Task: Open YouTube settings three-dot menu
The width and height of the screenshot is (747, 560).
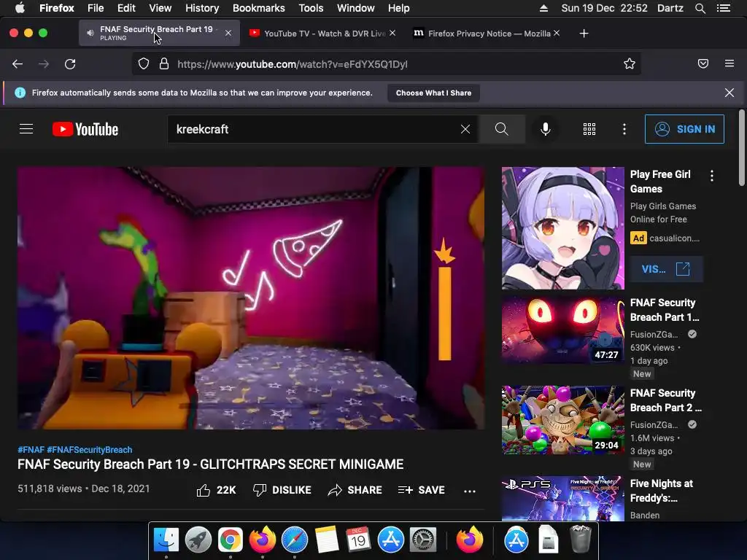Action: click(x=624, y=129)
